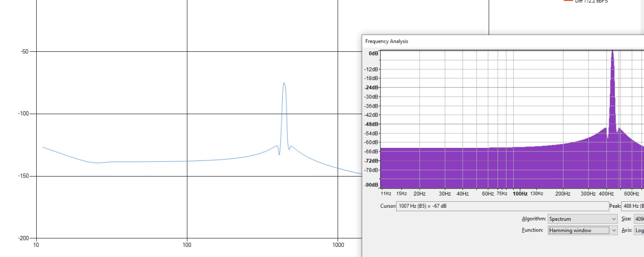Click the -48dB label on the amplitude axis

click(x=371, y=124)
